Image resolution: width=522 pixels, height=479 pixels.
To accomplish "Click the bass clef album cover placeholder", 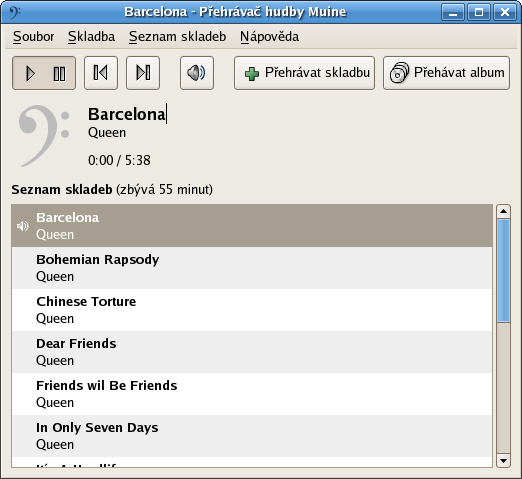I will tap(44, 136).
